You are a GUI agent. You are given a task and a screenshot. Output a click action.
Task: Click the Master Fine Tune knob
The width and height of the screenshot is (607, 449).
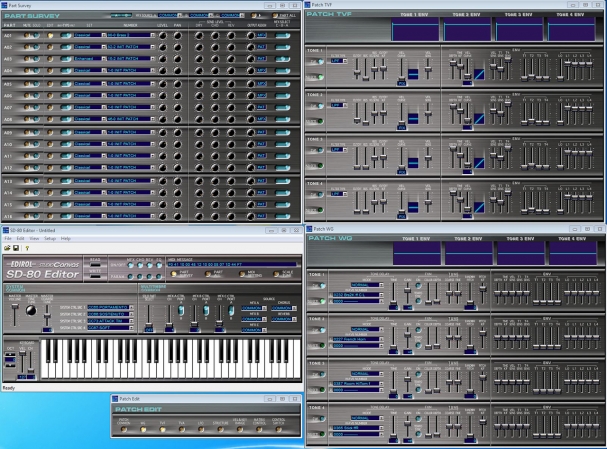click(31, 310)
